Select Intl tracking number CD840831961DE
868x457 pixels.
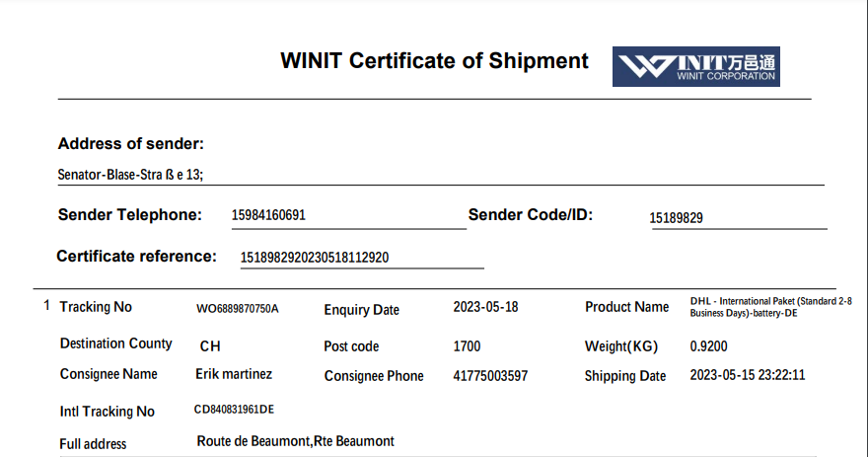(235, 410)
